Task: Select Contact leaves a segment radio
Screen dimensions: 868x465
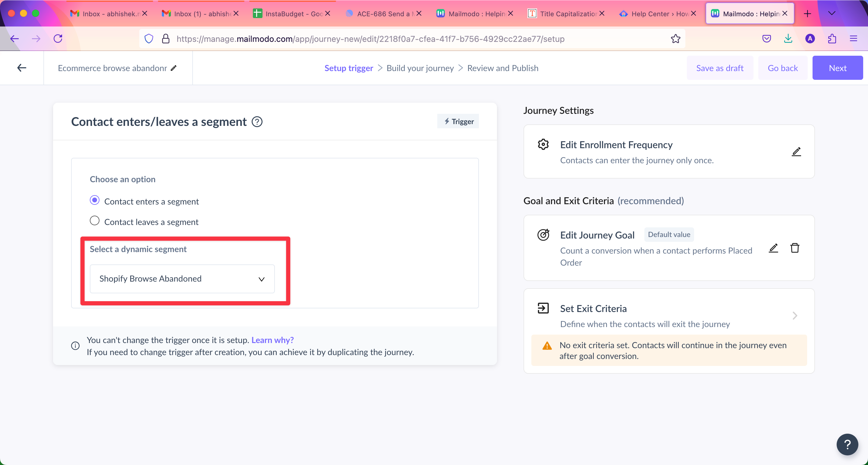Action: pyautogui.click(x=95, y=221)
